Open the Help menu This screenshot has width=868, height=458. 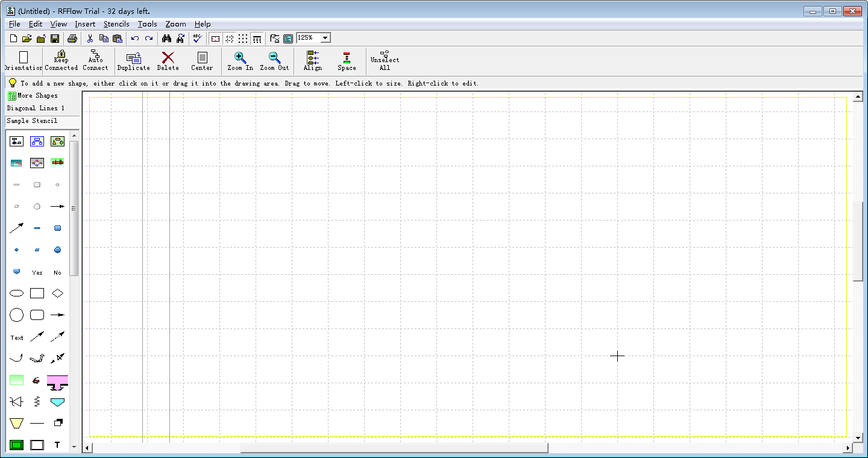point(203,24)
